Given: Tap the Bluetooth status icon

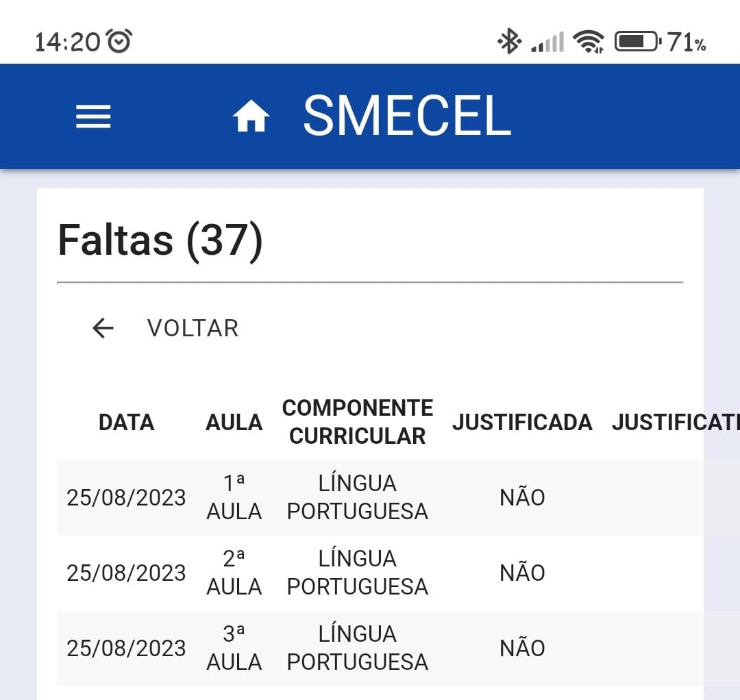Looking at the screenshot, I should [x=509, y=41].
